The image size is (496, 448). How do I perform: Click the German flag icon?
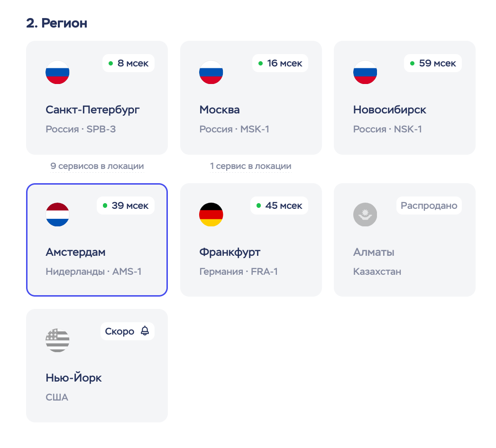[x=211, y=215]
